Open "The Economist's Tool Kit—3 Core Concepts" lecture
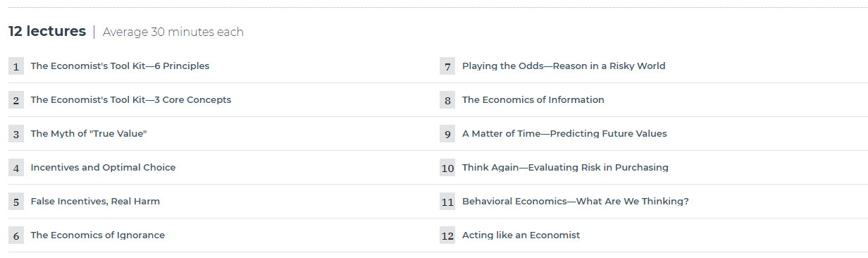868x258 pixels. [131, 100]
